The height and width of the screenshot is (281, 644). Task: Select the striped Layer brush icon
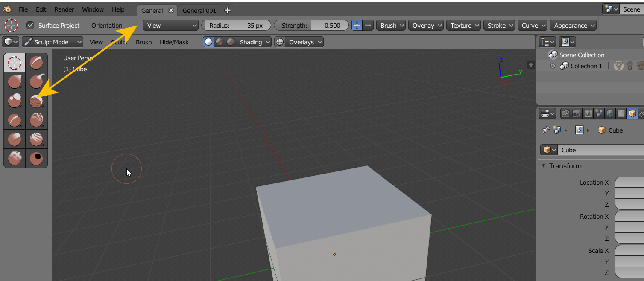coord(36,139)
